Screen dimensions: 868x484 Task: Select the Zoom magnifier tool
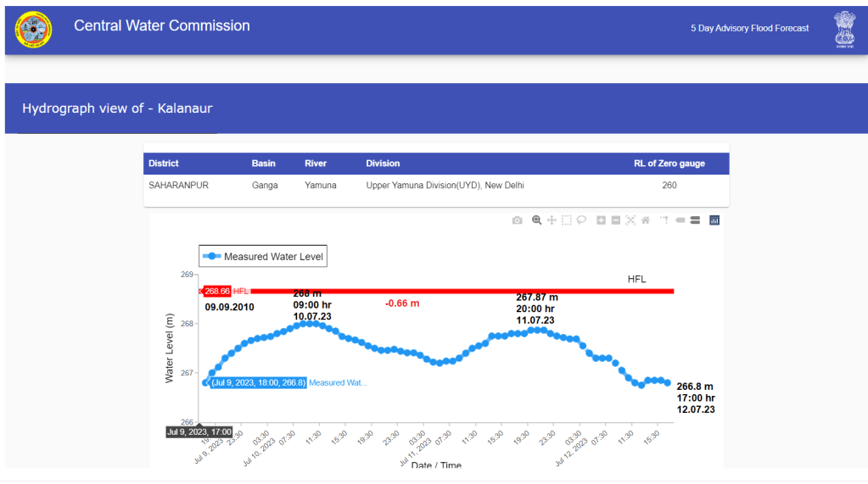pos(536,220)
